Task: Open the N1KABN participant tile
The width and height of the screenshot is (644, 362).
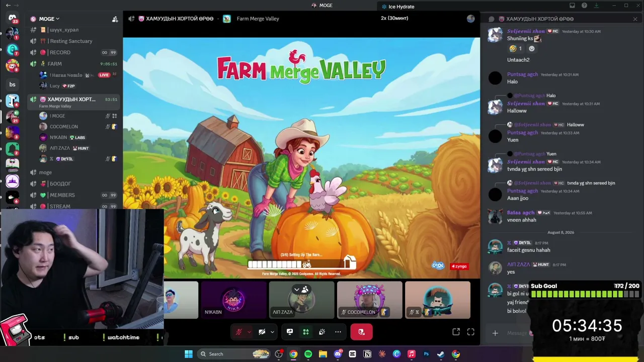Action: (233, 300)
